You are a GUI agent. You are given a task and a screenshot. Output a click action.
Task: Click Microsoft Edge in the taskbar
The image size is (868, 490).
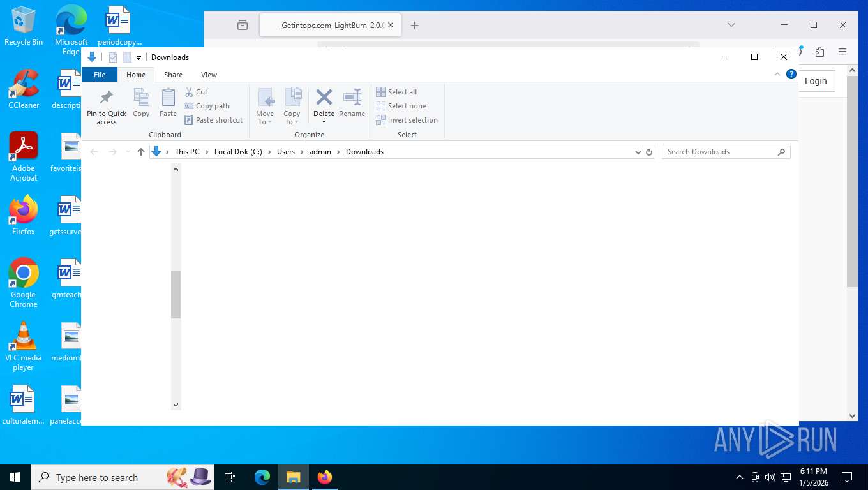(262, 477)
